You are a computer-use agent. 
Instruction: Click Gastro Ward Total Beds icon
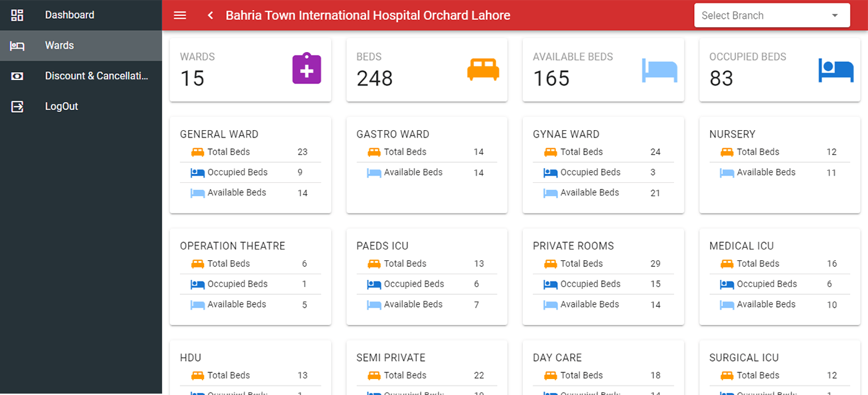click(374, 152)
